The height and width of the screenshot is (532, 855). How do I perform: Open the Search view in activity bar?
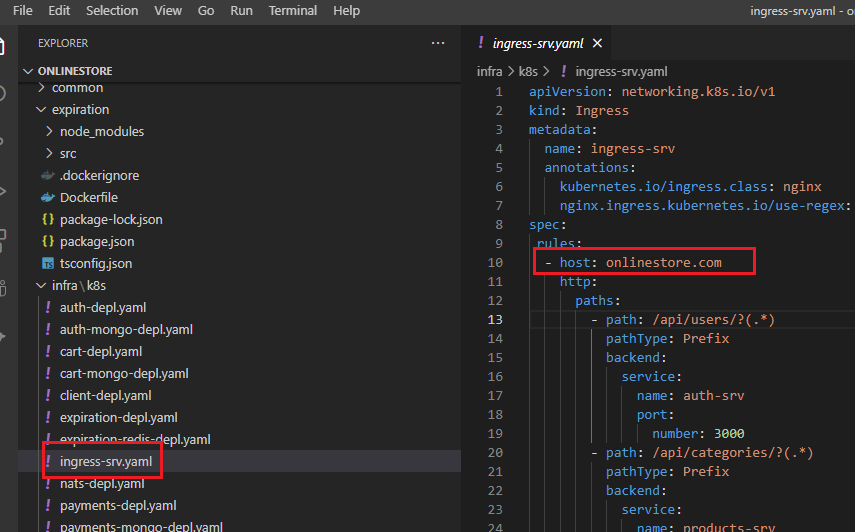(3, 94)
